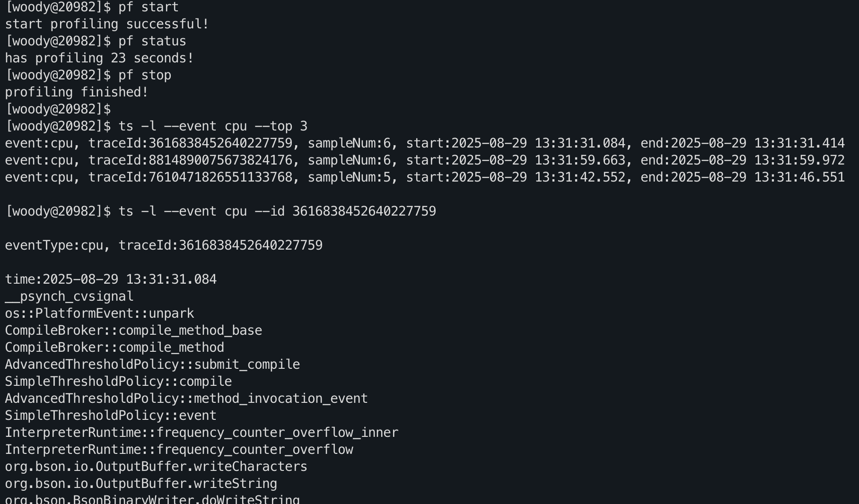
Task: Click the 'org.bson.io.OutputBuffer.writeString' frame
Action: pyautogui.click(x=141, y=484)
